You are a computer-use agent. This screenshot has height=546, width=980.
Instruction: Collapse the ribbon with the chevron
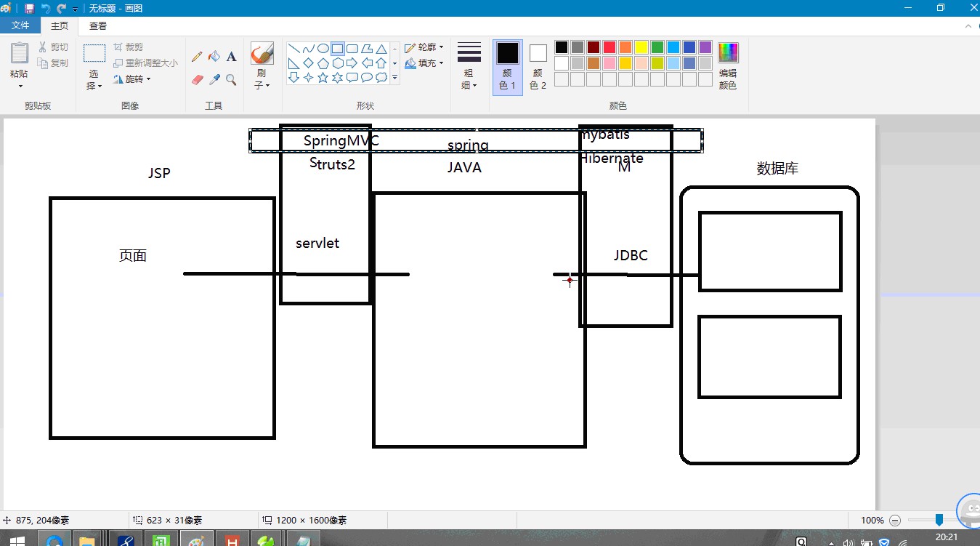click(x=967, y=25)
